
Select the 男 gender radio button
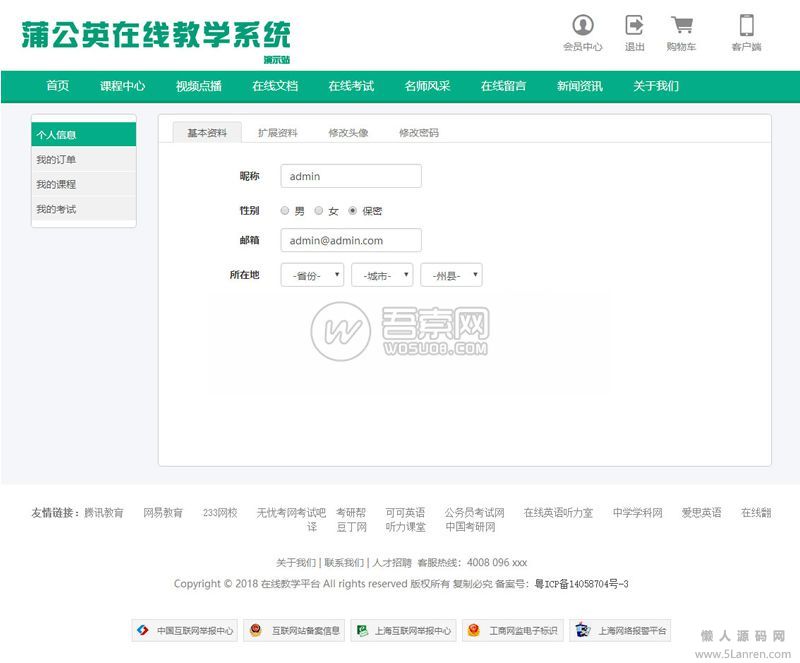(x=285, y=211)
